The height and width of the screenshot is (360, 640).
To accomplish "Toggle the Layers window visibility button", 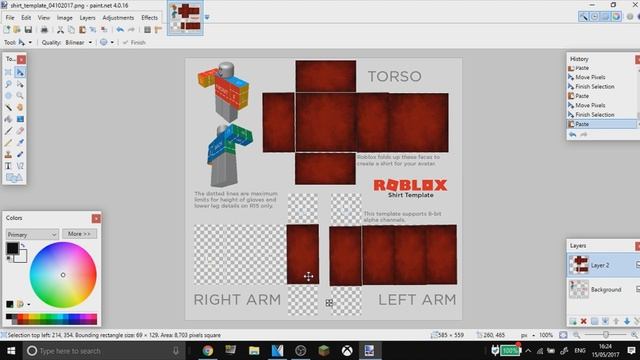I will tap(605, 17).
